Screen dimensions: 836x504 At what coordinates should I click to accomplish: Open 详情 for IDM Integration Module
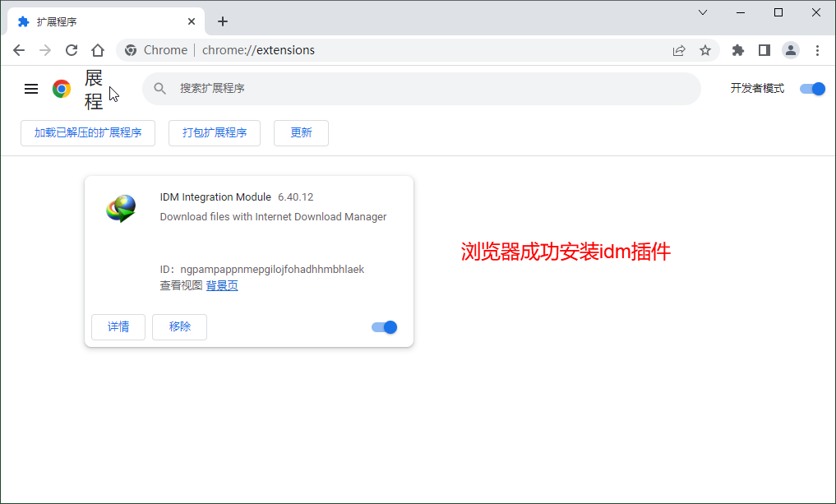[x=118, y=327]
